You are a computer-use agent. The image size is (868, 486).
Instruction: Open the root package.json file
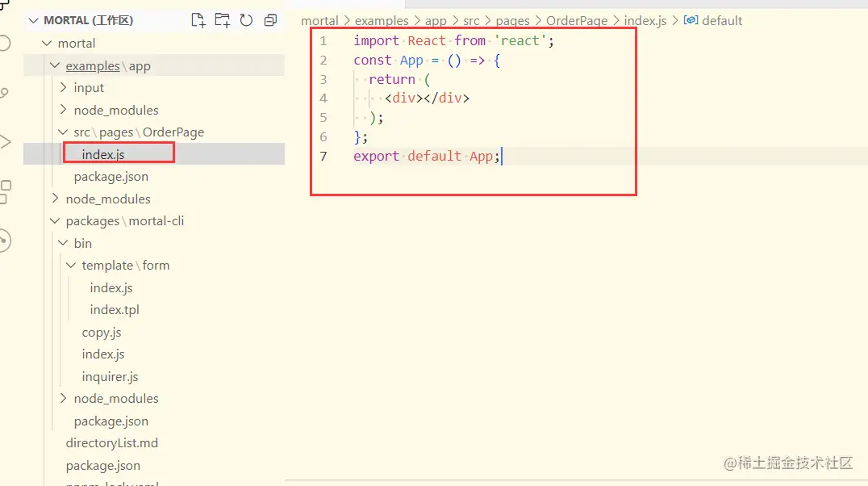[x=103, y=466]
